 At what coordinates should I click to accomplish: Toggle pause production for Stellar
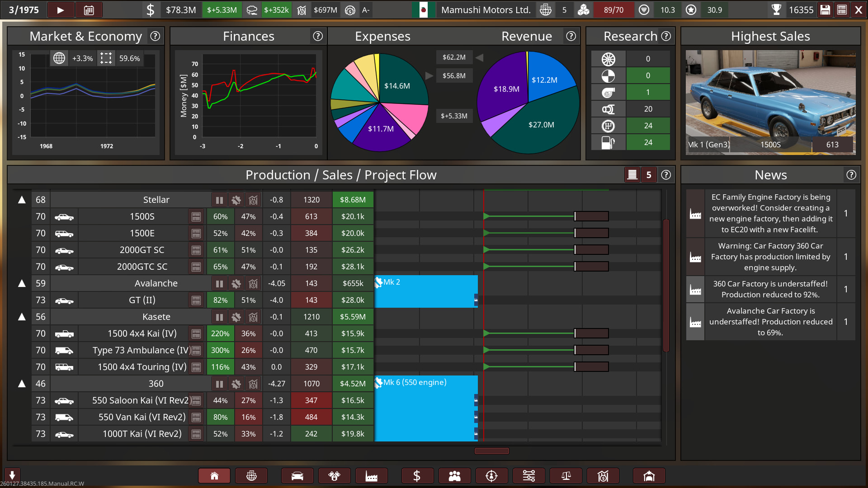point(219,200)
